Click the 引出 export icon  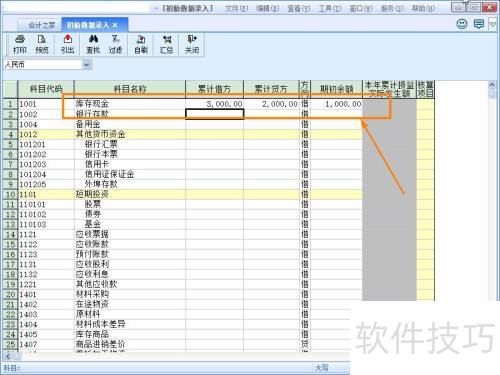click(x=67, y=44)
